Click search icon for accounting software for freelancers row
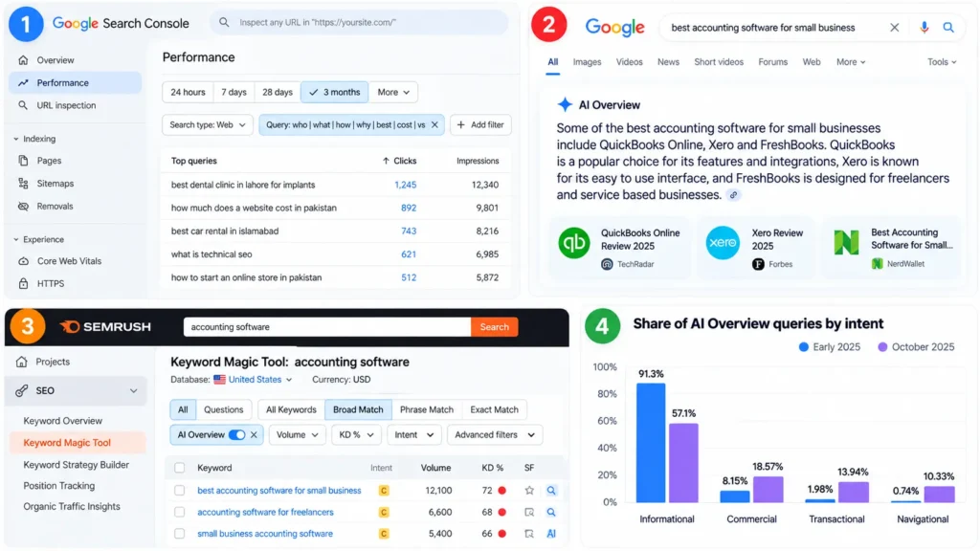 551,513
